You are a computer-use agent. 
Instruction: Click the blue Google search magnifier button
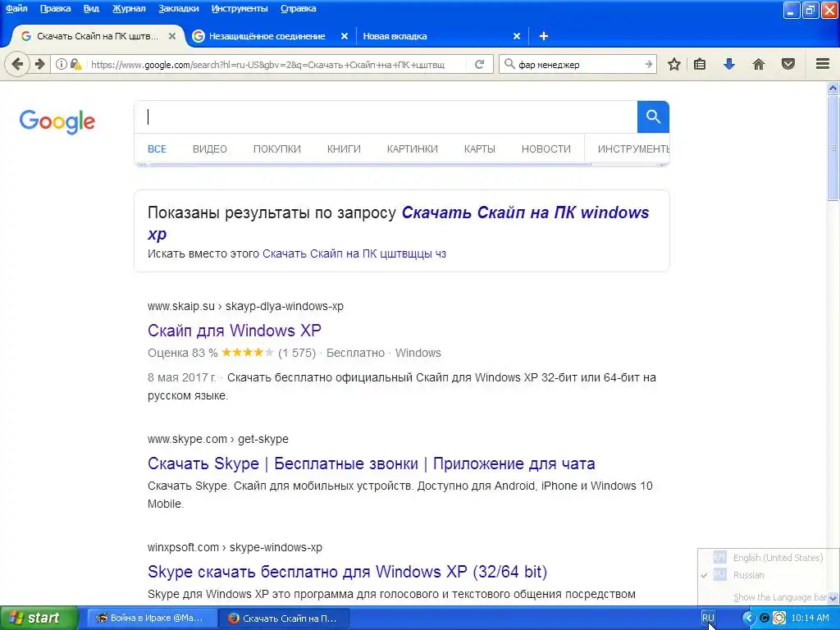click(x=653, y=116)
